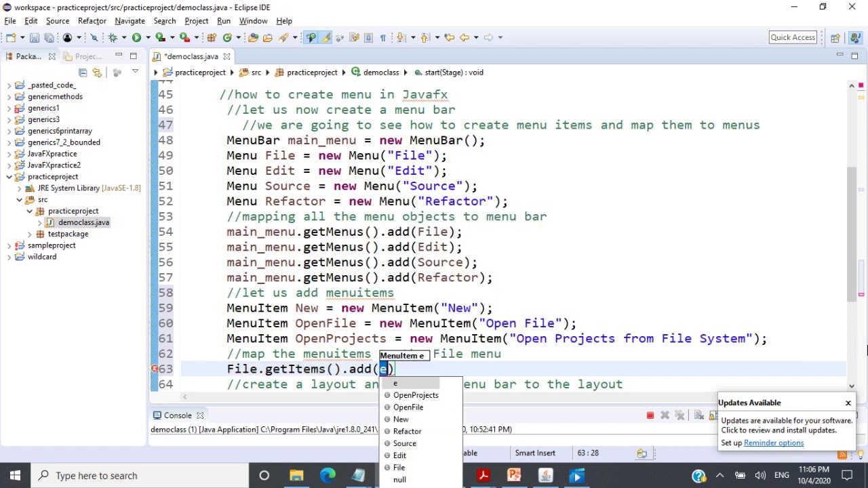Viewport: 868px width, 488px height.
Task: Jump to Previous Annotation icon
Action: coord(425,37)
